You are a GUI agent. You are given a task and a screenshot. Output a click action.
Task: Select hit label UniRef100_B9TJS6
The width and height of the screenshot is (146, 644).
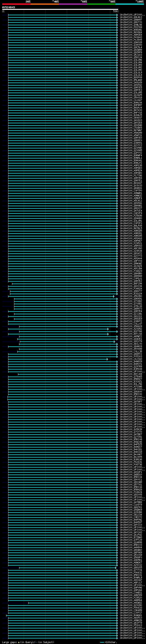[x=131, y=334]
